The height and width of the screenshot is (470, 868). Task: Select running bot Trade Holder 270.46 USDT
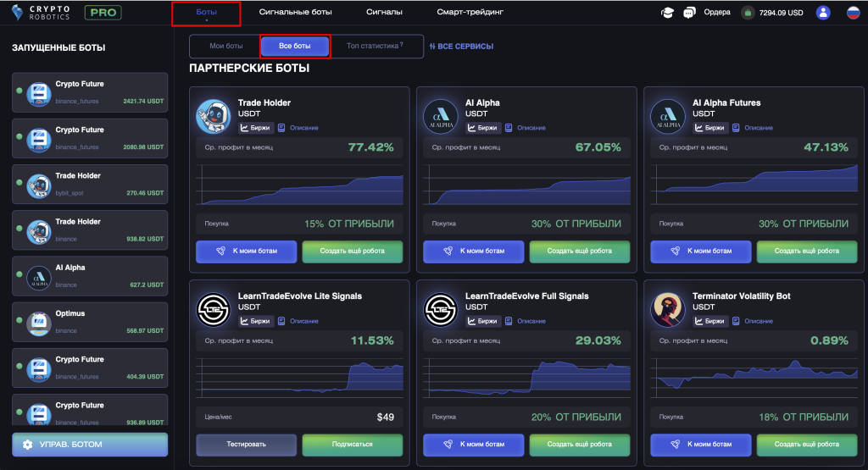coord(90,184)
